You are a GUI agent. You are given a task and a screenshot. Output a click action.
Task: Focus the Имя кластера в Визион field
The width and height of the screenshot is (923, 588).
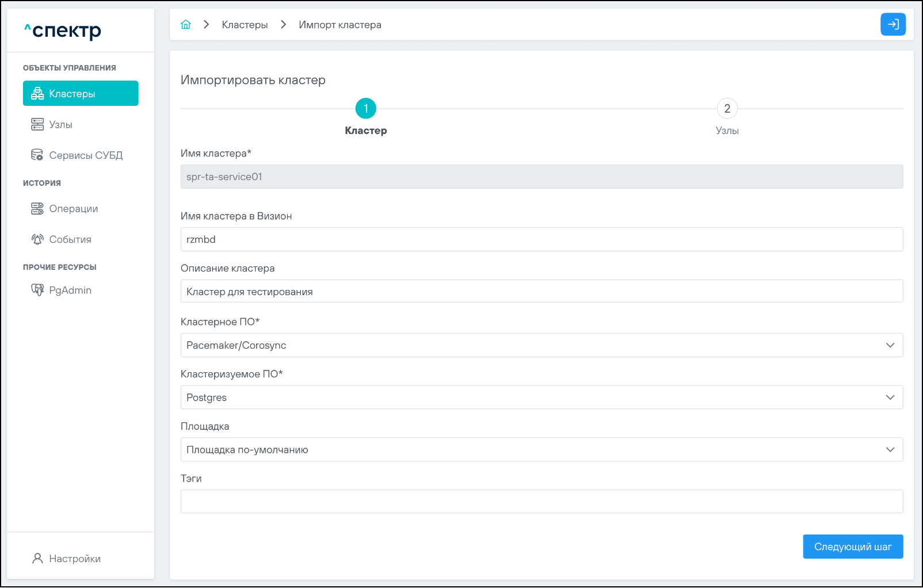point(541,239)
